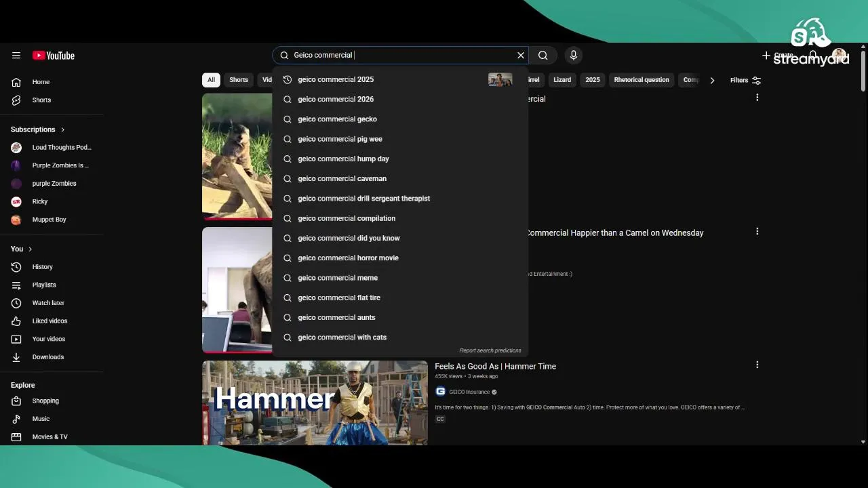Select the Shorts filter chip
The height and width of the screenshot is (488, 868).
point(239,80)
